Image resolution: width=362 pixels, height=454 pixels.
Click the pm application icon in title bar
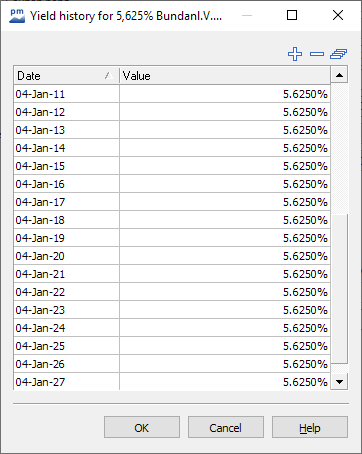pos(17,16)
